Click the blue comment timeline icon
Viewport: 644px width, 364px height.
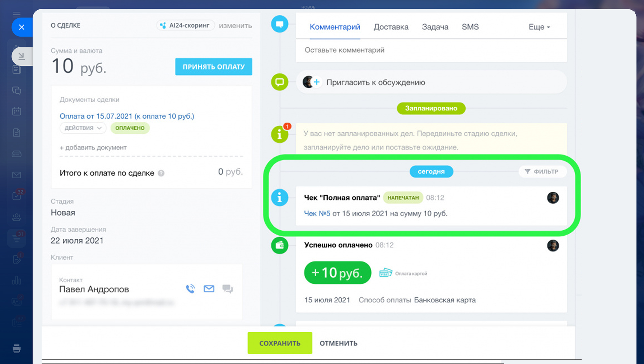tap(279, 24)
